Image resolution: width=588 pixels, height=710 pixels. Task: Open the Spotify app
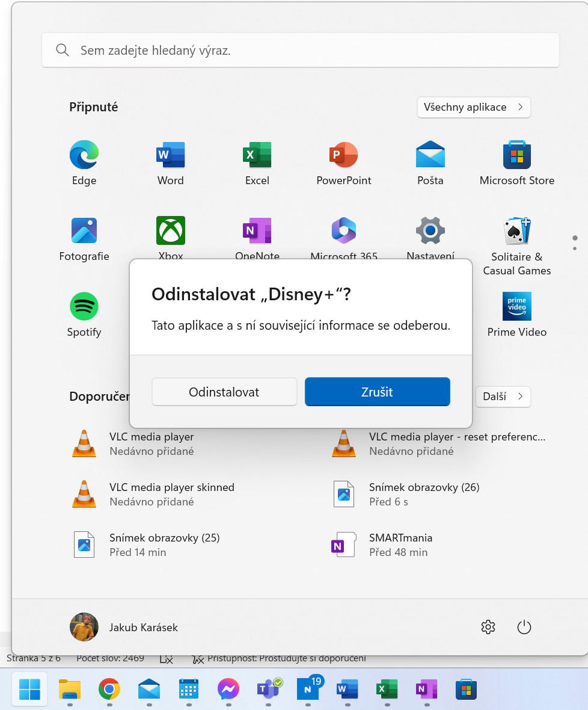[x=84, y=315]
